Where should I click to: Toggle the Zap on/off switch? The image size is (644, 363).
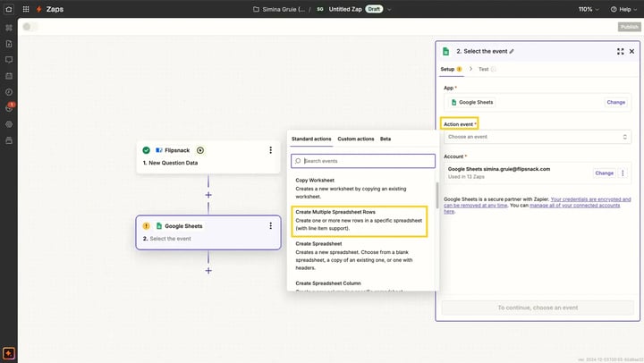[30, 27]
